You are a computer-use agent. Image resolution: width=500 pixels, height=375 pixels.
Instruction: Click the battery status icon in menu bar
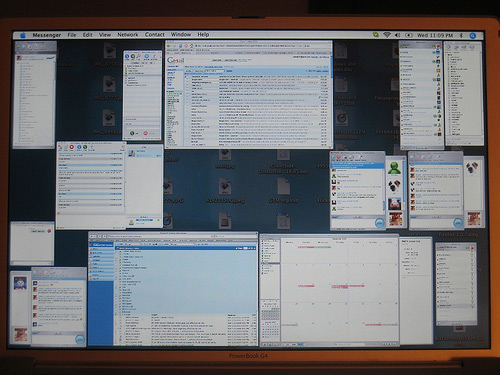click(x=409, y=35)
